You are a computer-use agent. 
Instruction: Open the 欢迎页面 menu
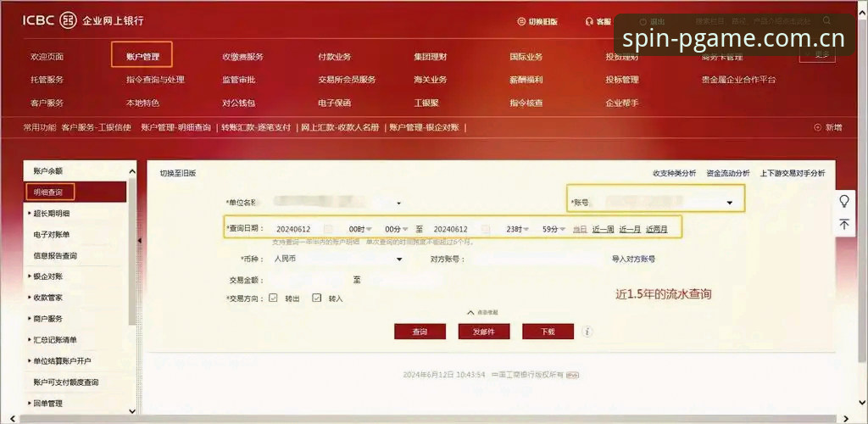(x=47, y=57)
